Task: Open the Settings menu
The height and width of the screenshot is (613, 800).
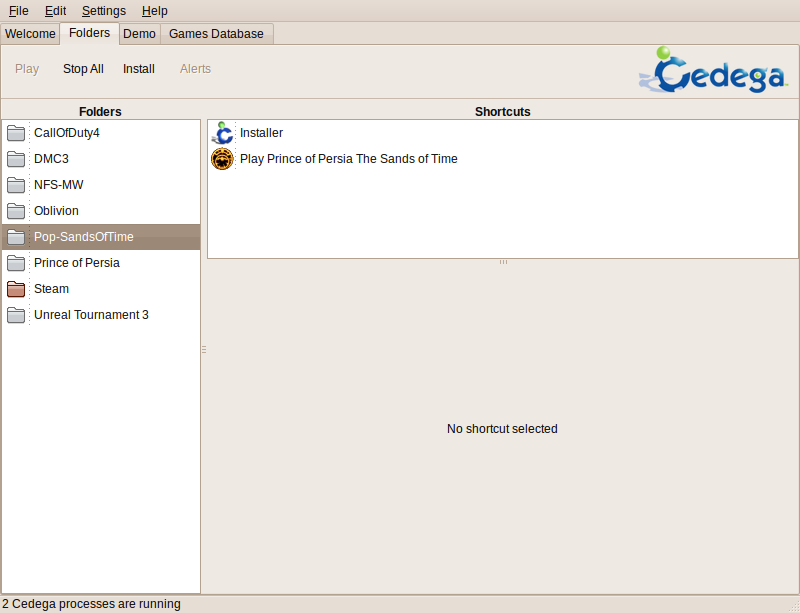Action: coord(104,11)
